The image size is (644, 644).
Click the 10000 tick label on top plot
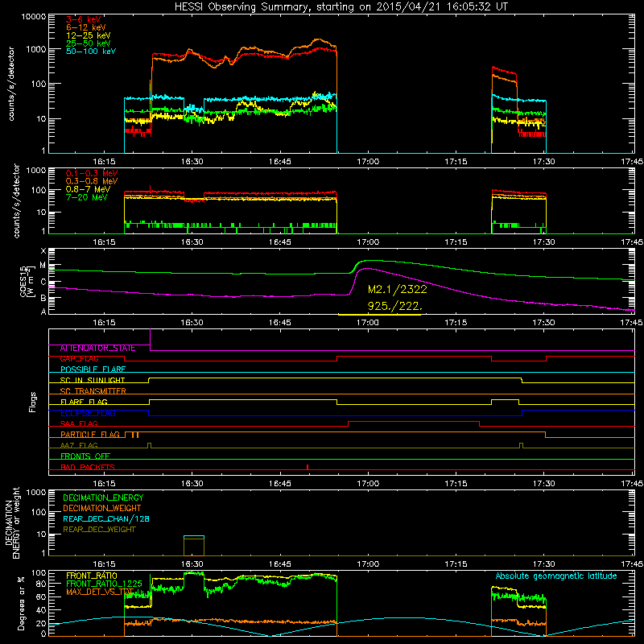34,17
